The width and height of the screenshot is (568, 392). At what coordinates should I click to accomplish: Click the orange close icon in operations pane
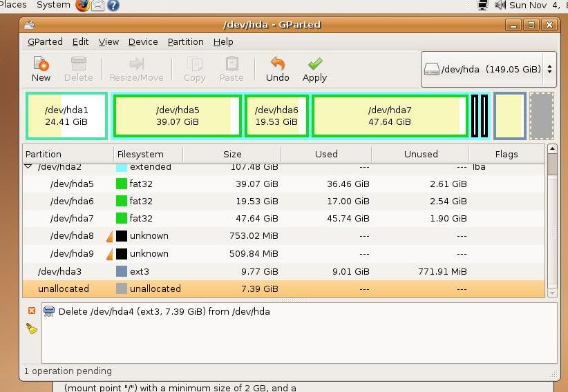click(x=32, y=311)
